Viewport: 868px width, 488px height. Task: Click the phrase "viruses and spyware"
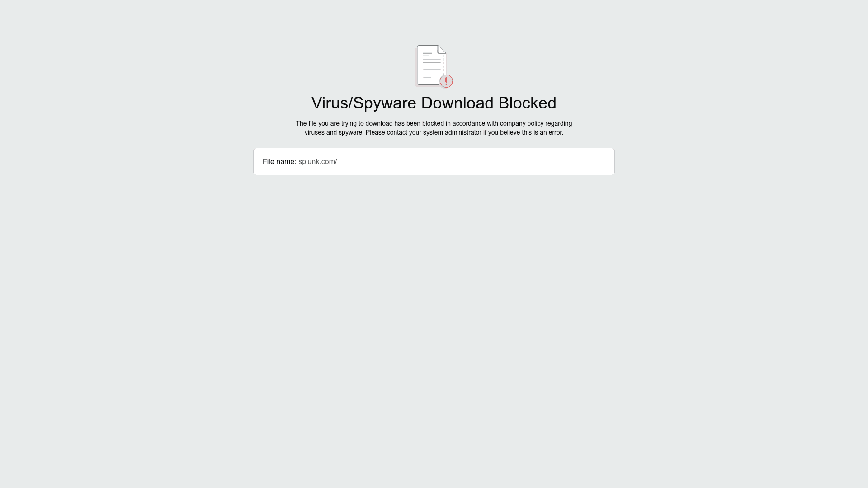pyautogui.click(x=334, y=132)
